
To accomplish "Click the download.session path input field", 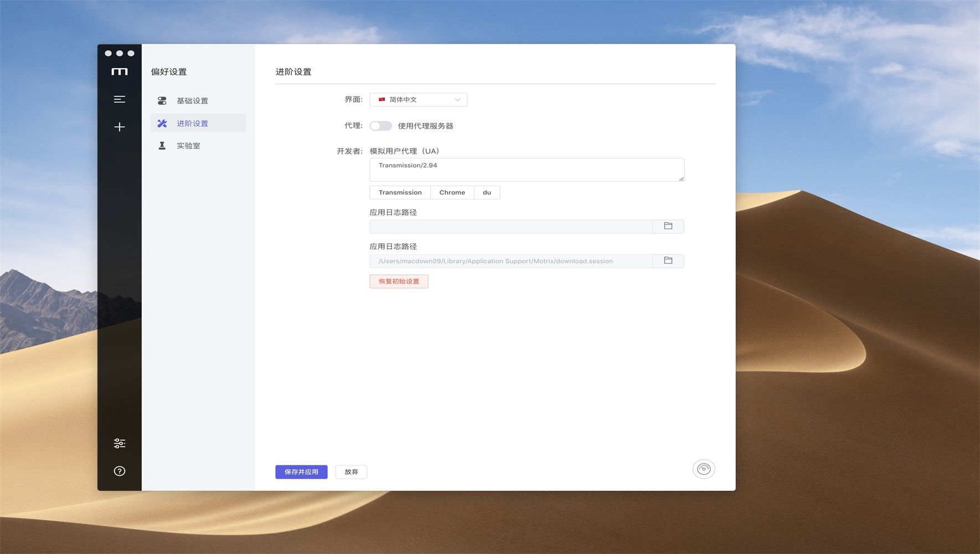I will (511, 261).
